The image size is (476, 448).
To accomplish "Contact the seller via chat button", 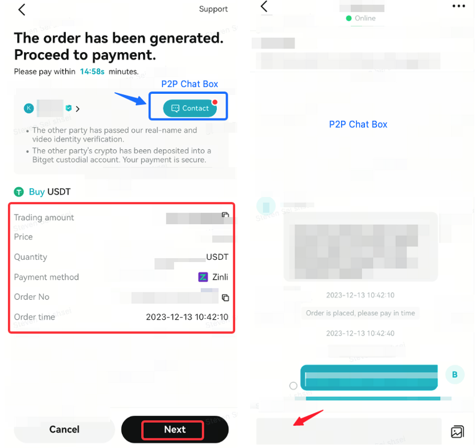I will 190,108.
